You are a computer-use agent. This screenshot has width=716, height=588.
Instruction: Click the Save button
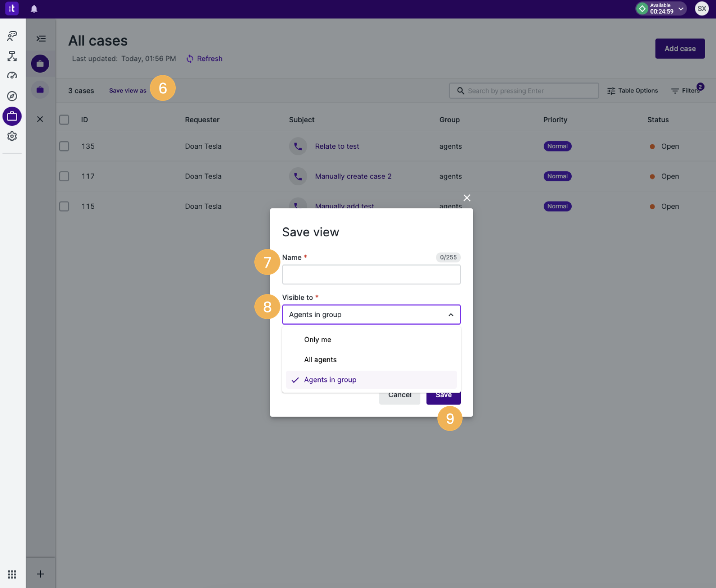444,397
